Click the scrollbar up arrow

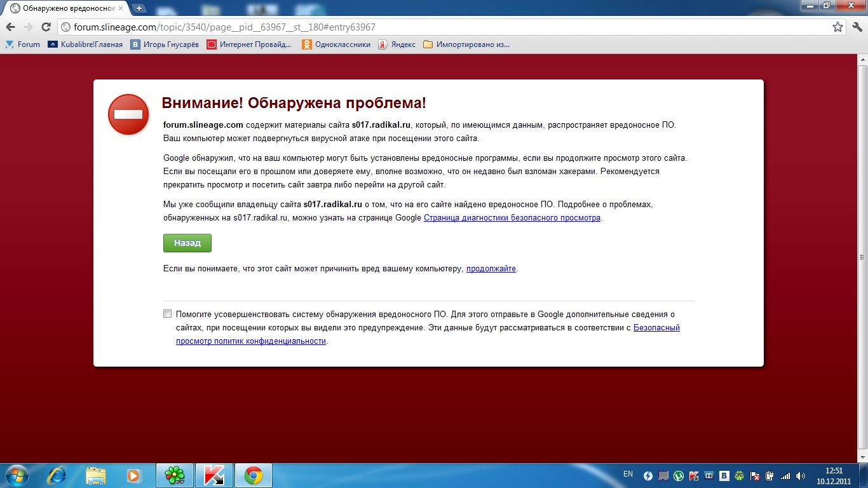pos(862,59)
